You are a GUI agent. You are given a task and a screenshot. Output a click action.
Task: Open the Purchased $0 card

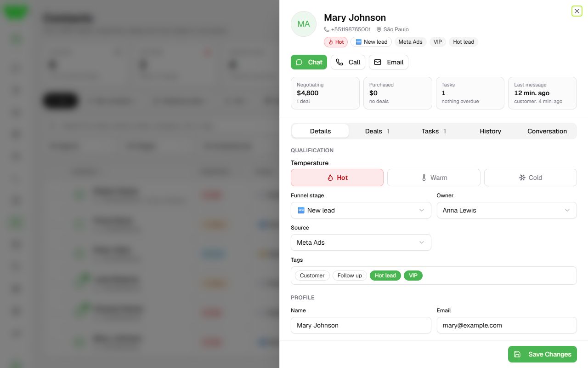tap(398, 93)
